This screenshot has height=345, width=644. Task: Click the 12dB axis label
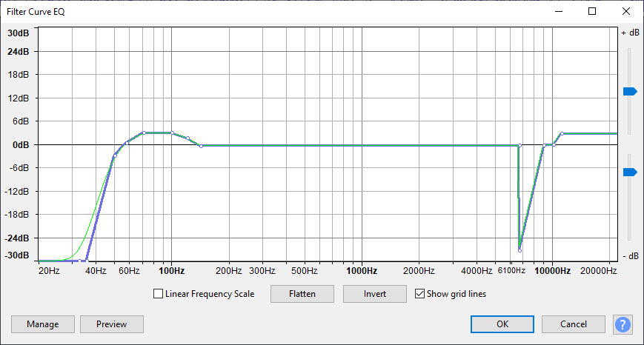click(19, 98)
